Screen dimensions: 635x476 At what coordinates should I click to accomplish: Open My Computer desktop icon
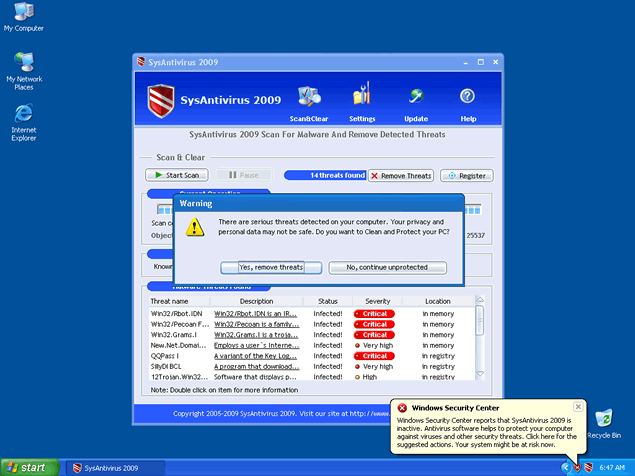pos(23,13)
